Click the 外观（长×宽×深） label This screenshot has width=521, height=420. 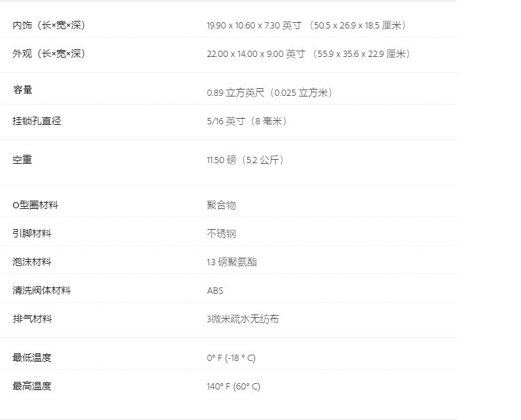(x=49, y=54)
